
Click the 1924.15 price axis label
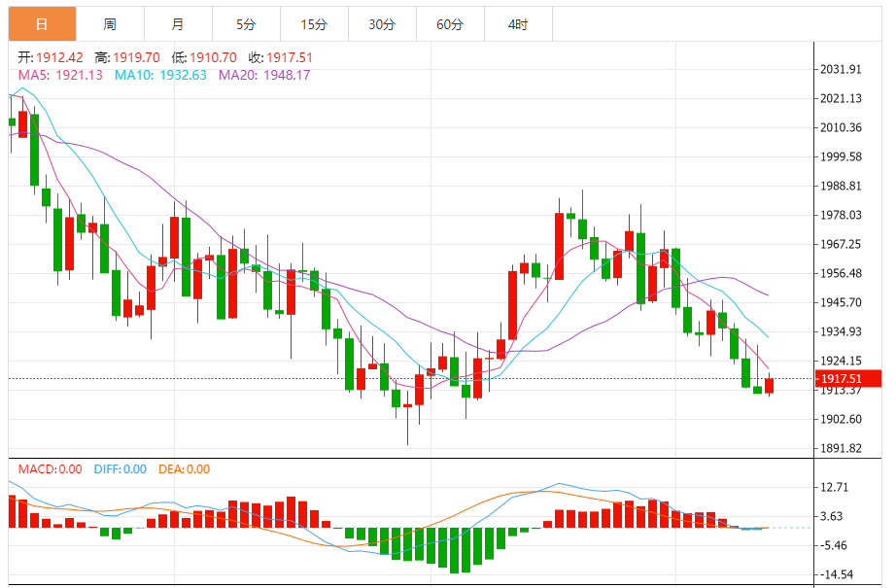841,361
